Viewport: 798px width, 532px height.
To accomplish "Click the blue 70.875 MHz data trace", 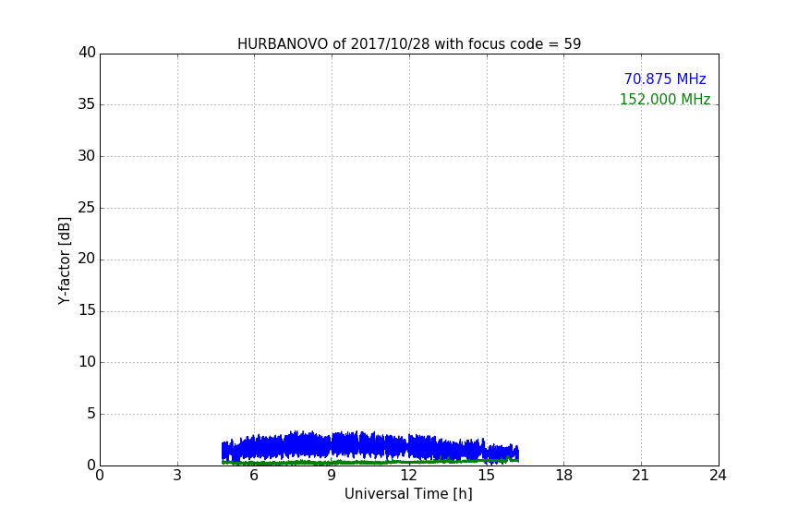I will (370, 445).
